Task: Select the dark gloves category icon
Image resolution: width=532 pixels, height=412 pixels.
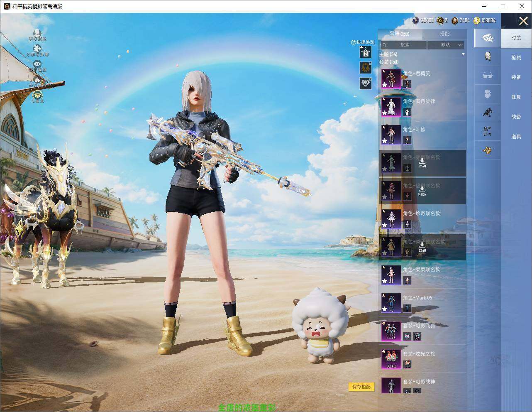Action: (x=488, y=112)
